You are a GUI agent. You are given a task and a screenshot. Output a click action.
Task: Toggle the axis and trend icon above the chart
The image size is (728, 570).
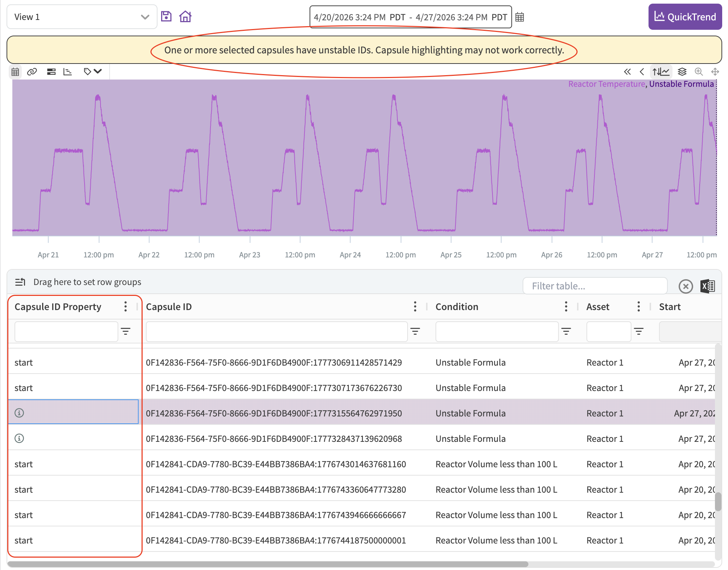(x=661, y=72)
